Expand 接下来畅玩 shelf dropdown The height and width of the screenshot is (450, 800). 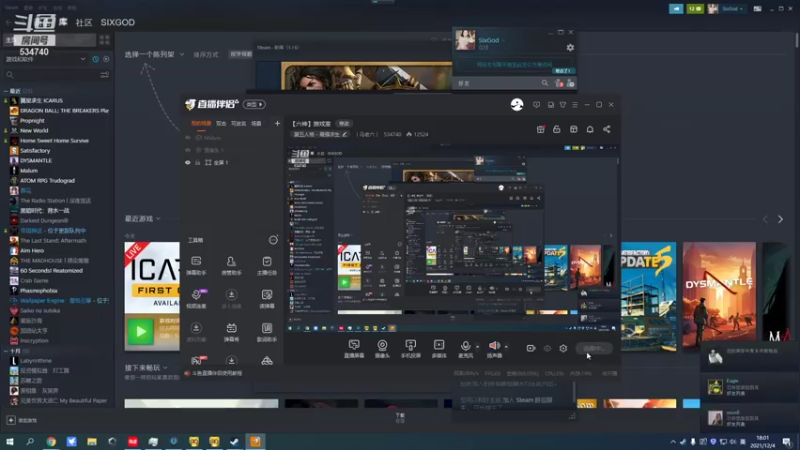[x=146, y=367]
